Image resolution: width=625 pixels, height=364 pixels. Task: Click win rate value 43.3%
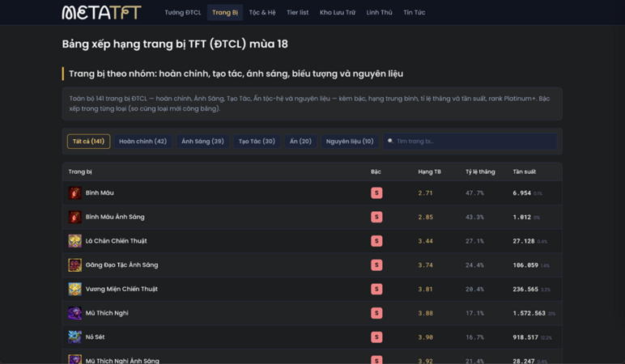pyautogui.click(x=474, y=217)
